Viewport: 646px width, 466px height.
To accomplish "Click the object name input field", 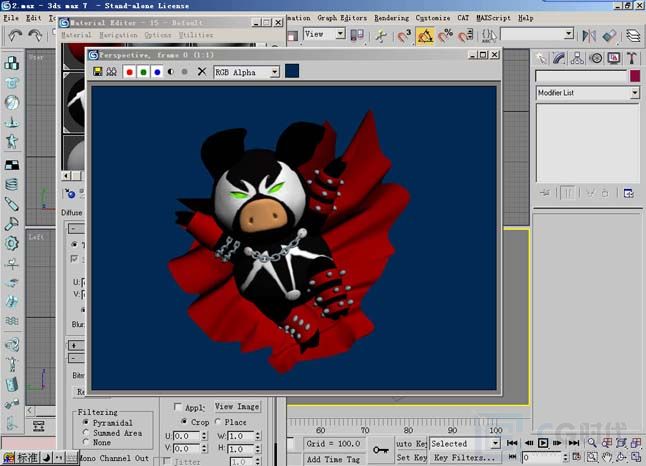I will [x=581, y=76].
